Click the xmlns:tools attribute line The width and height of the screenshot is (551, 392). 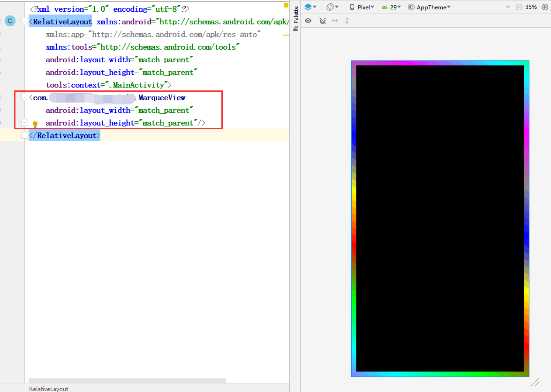[143, 47]
